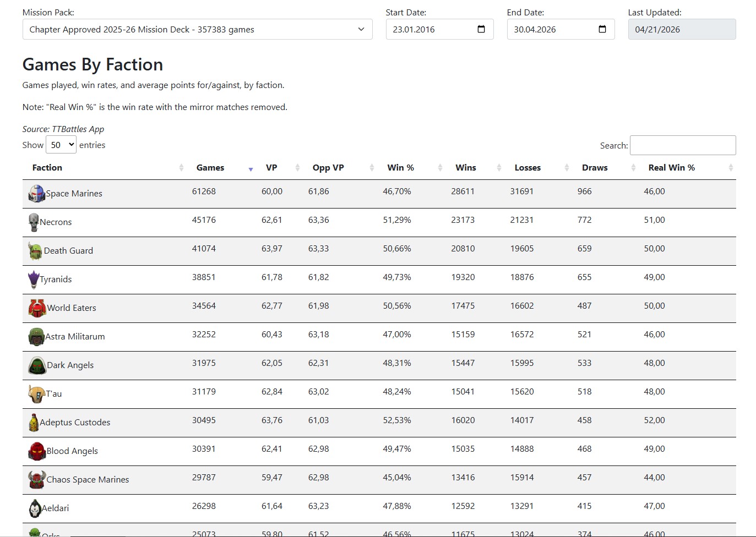Sort table by Win % column
Image resolution: width=756 pixels, height=537 pixels.
pos(411,168)
